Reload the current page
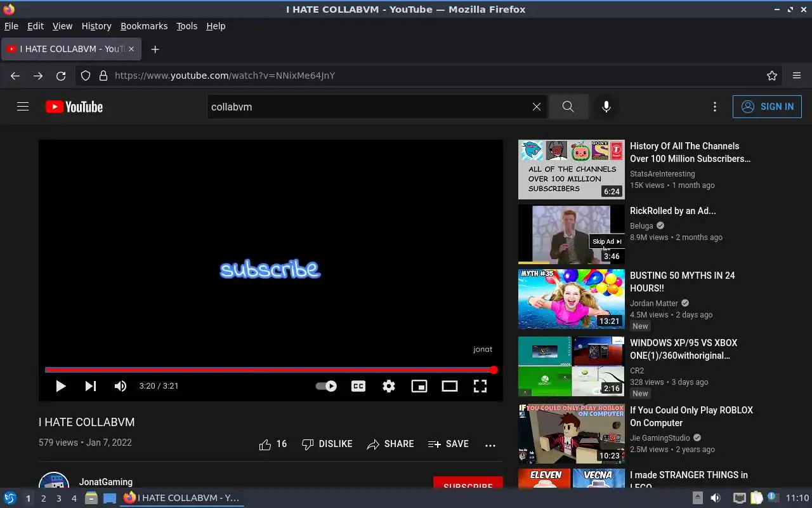 click(61, 76)
